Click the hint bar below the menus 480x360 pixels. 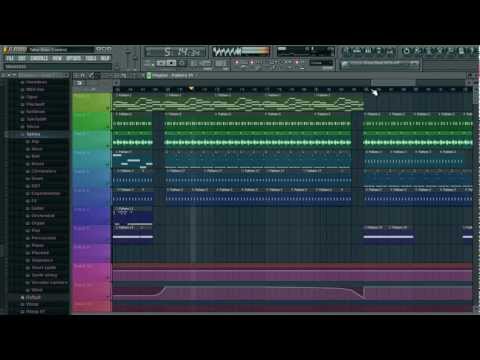[58, 66]
